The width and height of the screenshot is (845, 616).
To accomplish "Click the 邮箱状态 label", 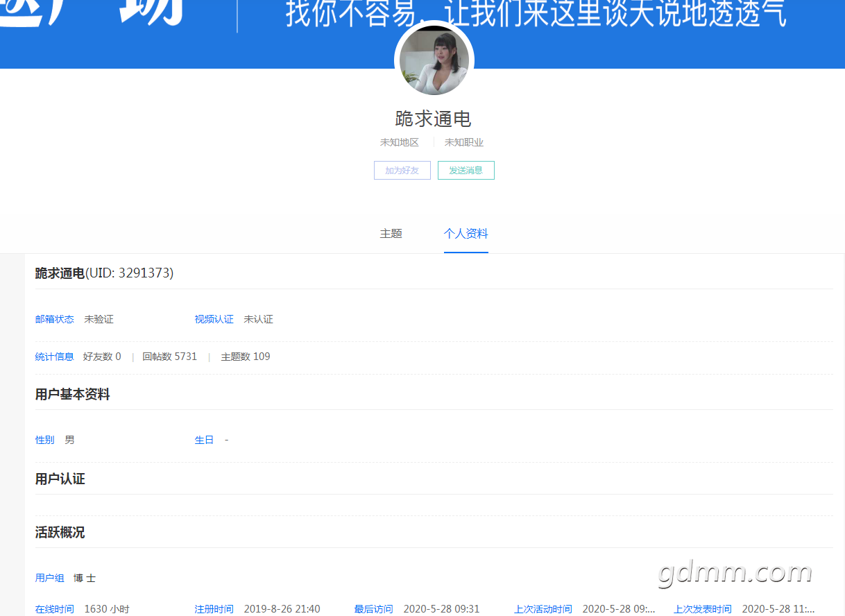I will 55,319.
